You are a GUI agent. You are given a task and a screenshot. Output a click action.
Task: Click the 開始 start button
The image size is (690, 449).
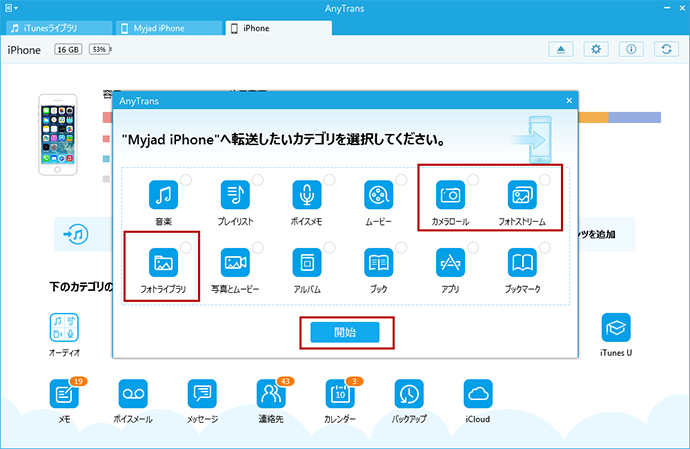(x=345, y=332)
